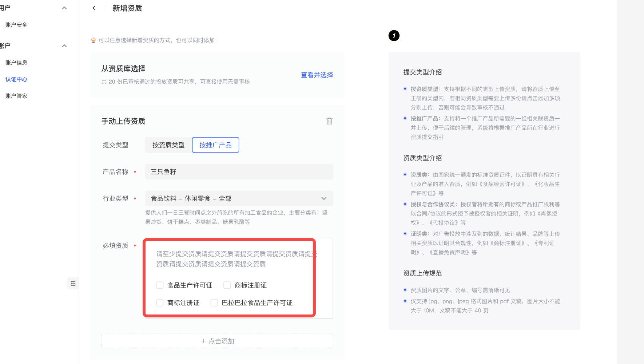Tick the 巴拉巴拉食品生产许可证 checkbox
644x364 pixels.
tap(214, 303)
